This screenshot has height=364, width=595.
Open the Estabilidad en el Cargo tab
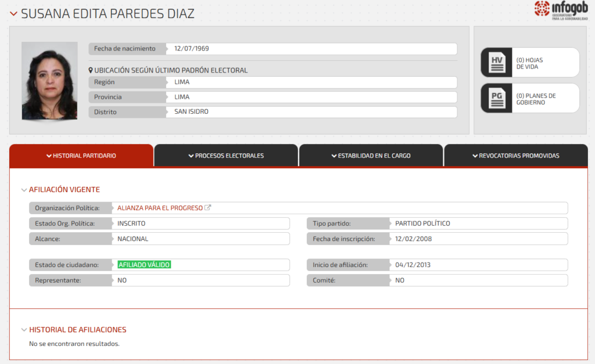(x=371, y=156)
